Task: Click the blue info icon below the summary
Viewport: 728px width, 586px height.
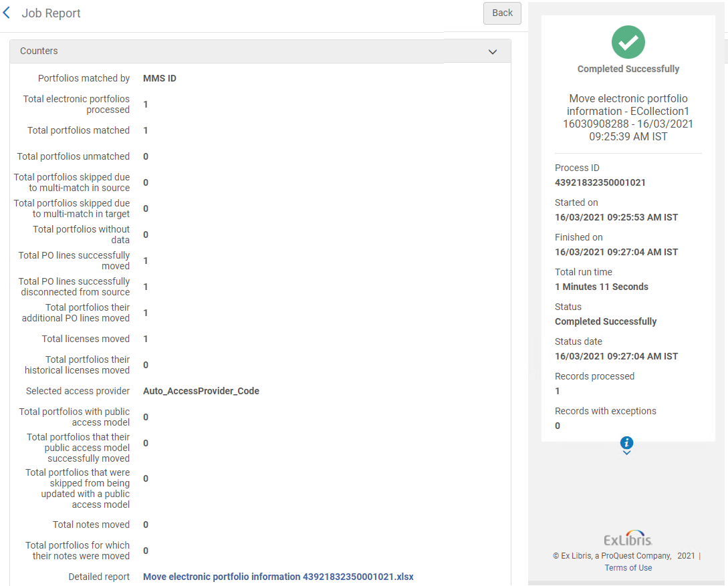Action: (626, 442)
